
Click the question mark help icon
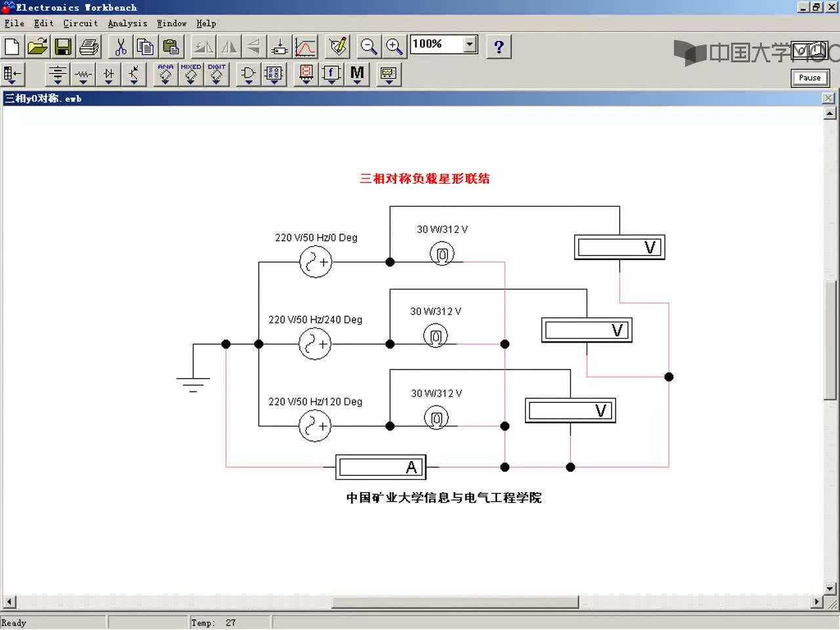tap(499, 47)
